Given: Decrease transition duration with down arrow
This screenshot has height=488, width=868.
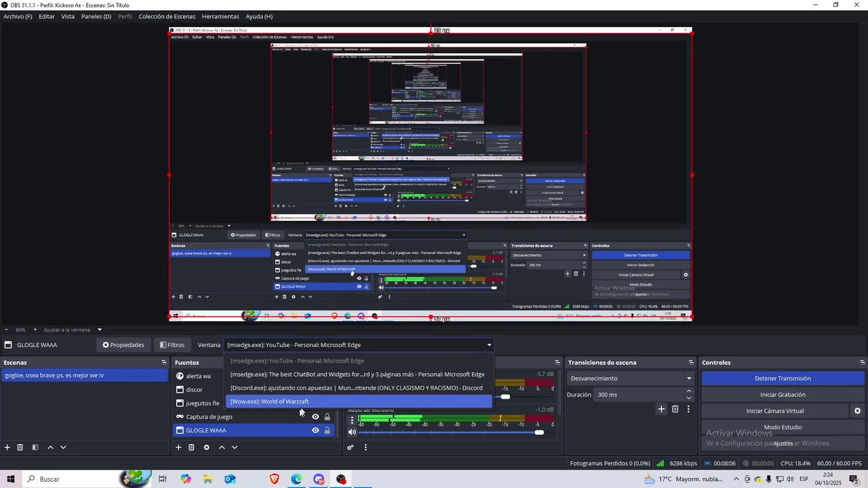Looking at the screenshot, I should point(689,398).
